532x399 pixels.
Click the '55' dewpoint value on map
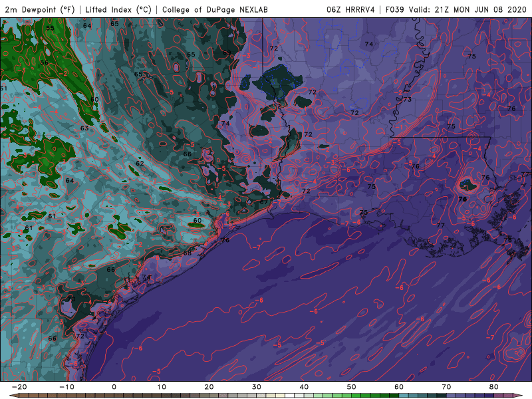[50, 28]
